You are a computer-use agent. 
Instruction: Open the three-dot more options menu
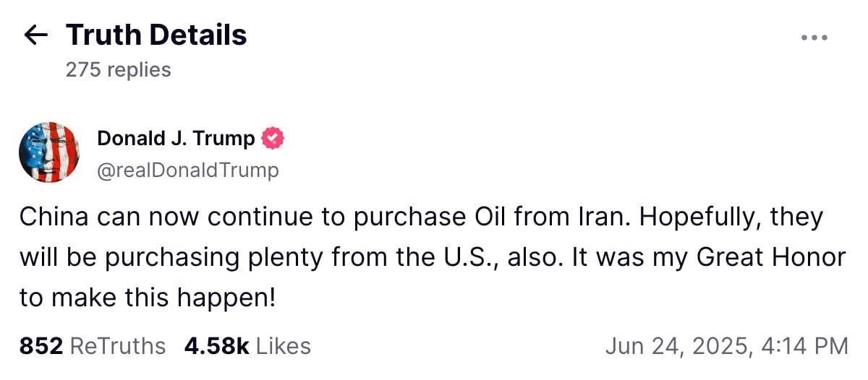tap(814, 38)
